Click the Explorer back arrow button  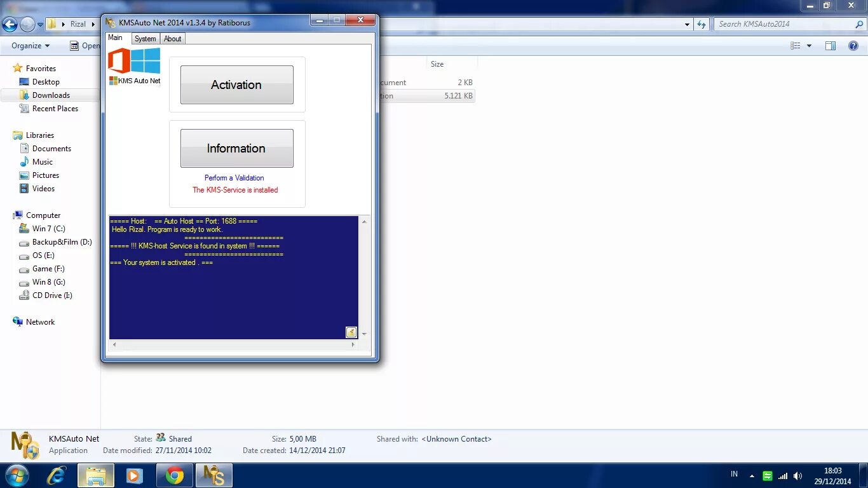pyautogui.click(x=10, y=24)
